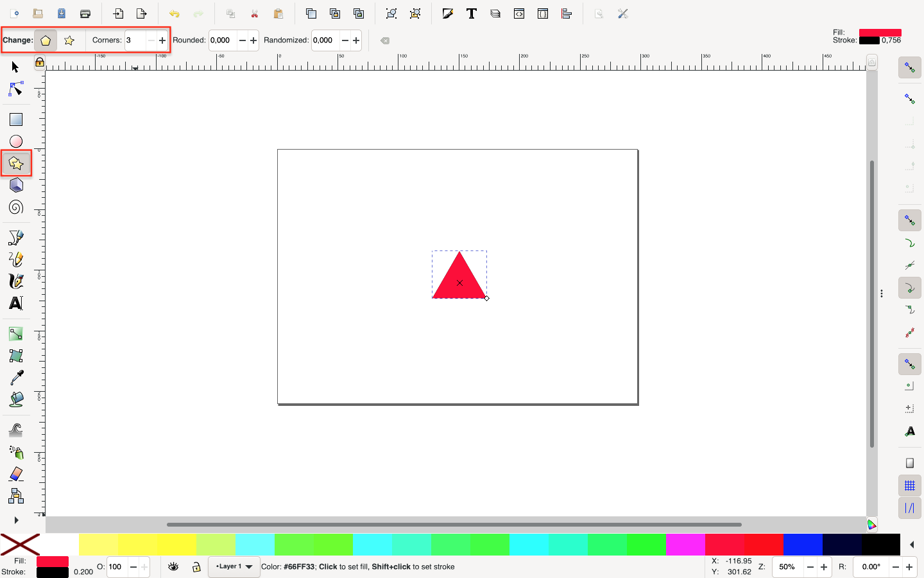Select the Color Picker (dropper) tool
This screenshot has width=924, height=578.
click(15, 378)
